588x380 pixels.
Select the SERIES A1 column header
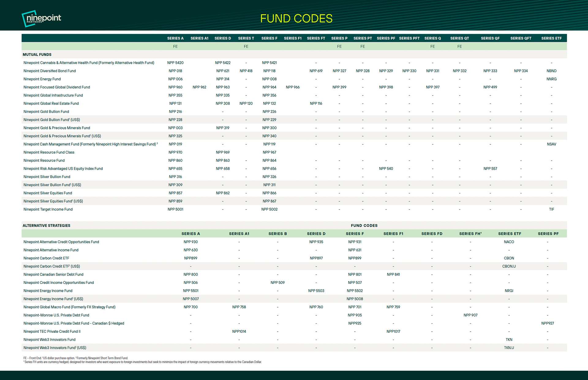(x=199, y=38)
